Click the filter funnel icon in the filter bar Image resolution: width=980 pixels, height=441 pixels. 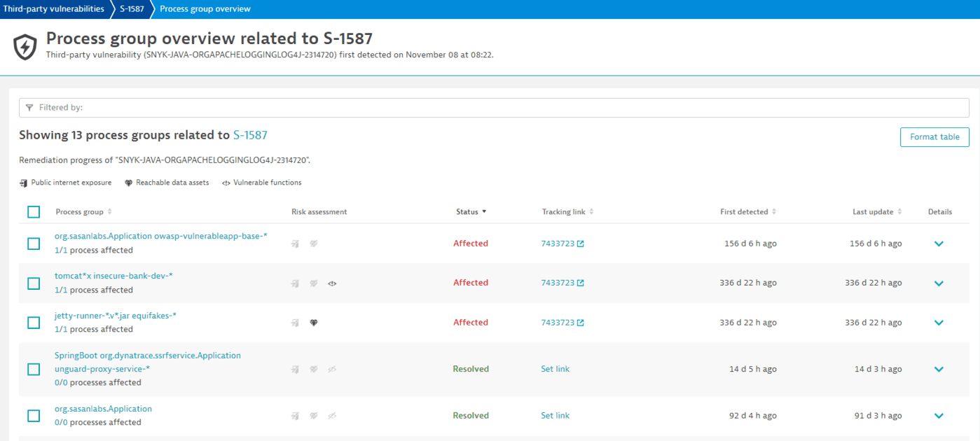pyautogui.click(x=29, y=107)
